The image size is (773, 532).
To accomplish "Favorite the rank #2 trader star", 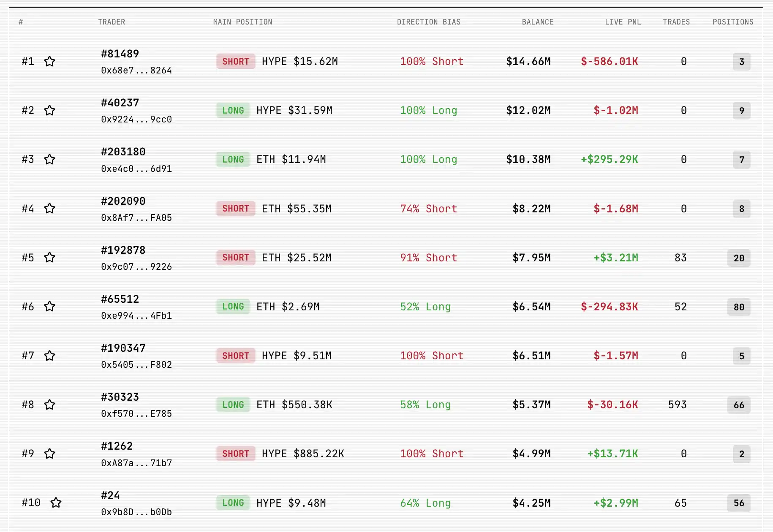I will (x=50, y=111).
